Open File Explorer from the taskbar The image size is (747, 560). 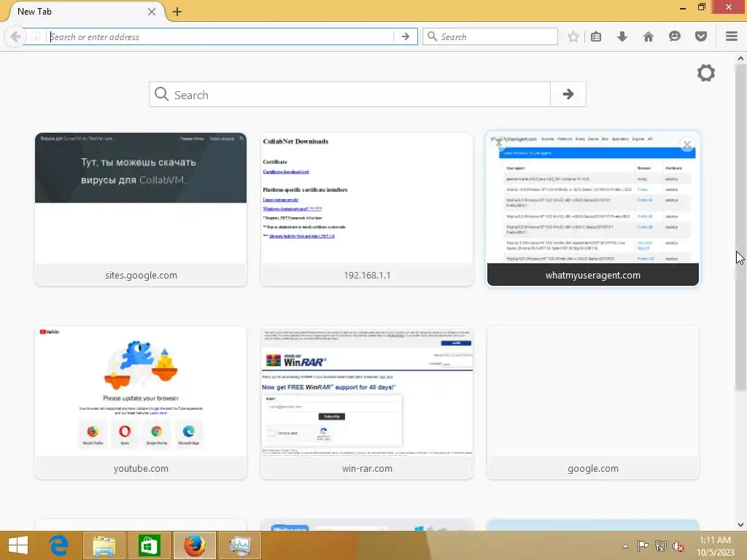(104, 545)
